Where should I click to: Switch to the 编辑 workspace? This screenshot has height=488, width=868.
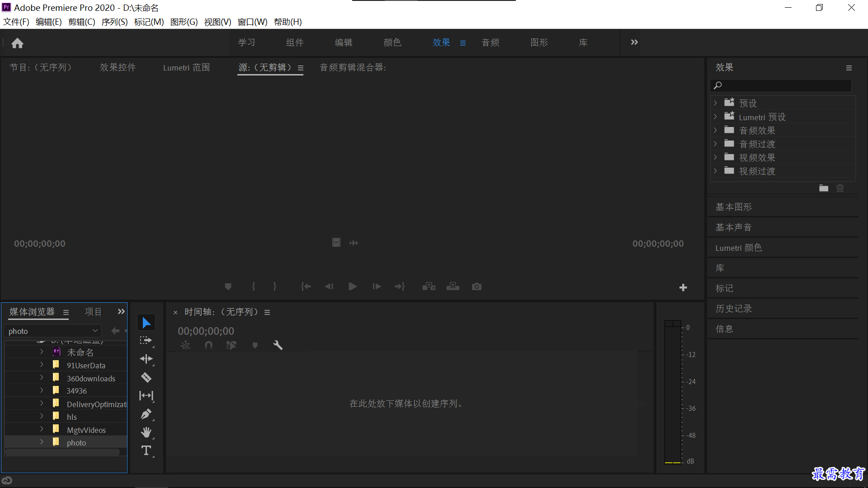(x=344, y=42)
